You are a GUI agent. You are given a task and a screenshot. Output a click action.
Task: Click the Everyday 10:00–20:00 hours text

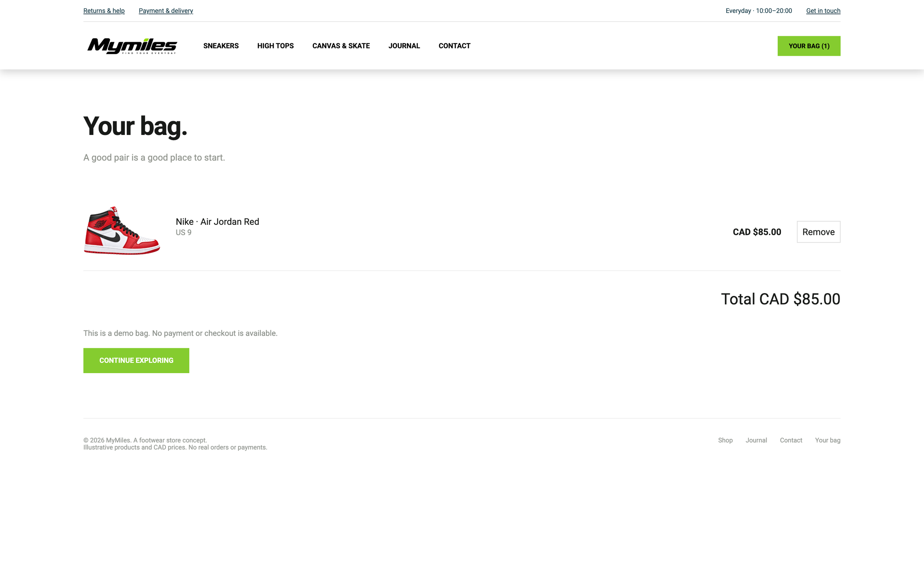point(759,11)
